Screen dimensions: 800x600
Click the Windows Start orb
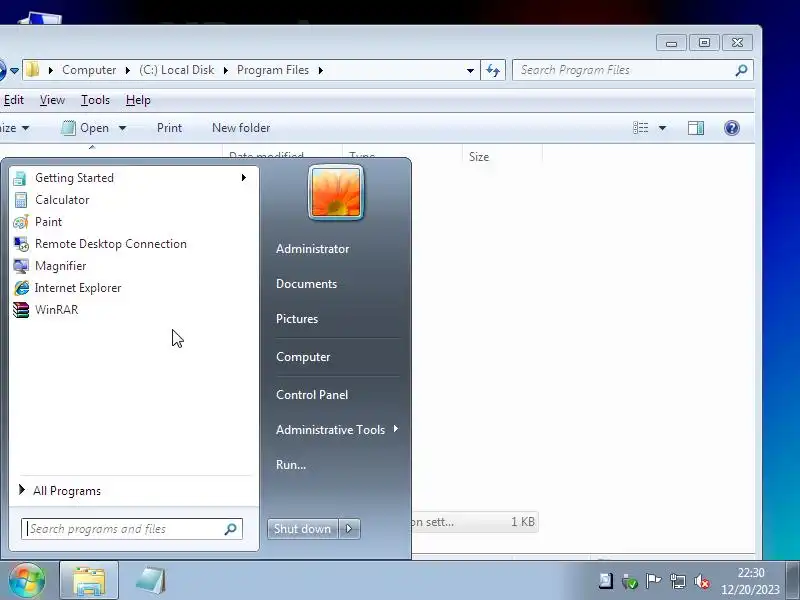pos(27,580)
